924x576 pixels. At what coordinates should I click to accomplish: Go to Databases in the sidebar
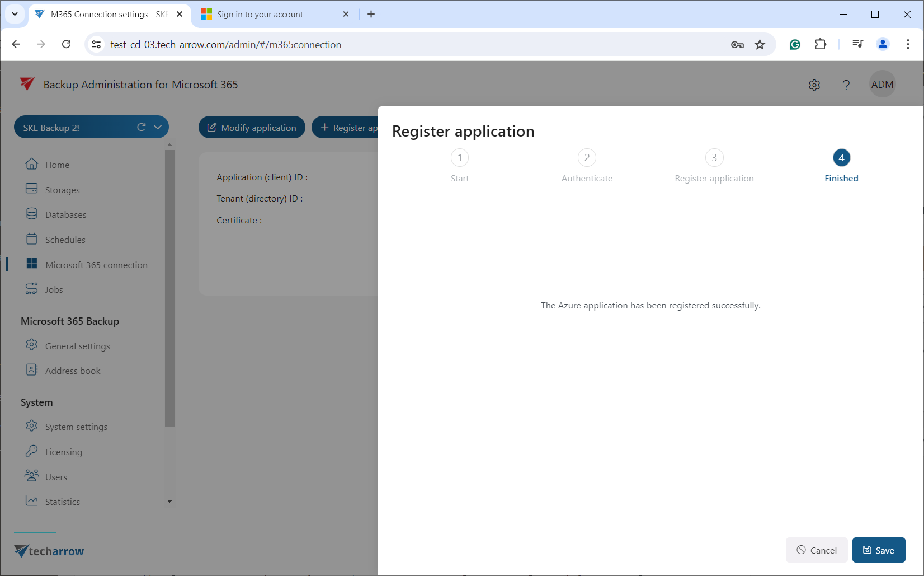[x=65, y=214]
